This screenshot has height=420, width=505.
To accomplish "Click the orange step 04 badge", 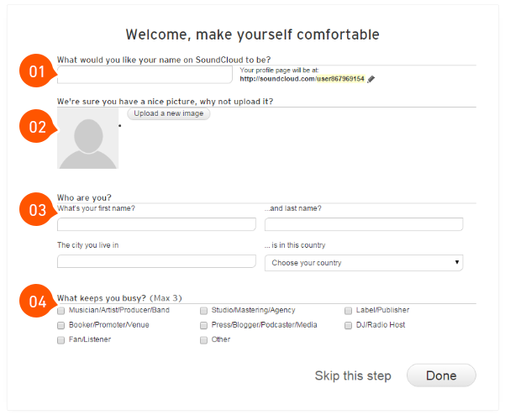I will [36, 302].
